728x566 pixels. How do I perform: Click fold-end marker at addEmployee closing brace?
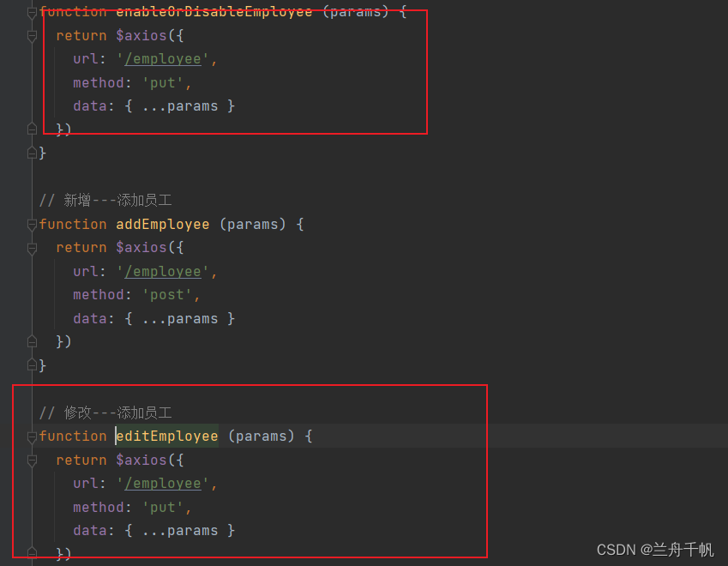pyautogui.click(x=33, y=365)
